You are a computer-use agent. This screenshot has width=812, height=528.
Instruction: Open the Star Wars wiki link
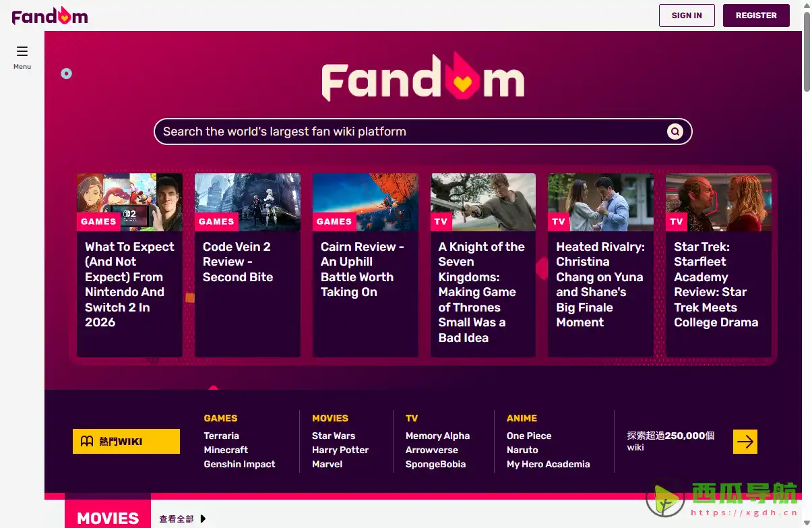[333, 436]
